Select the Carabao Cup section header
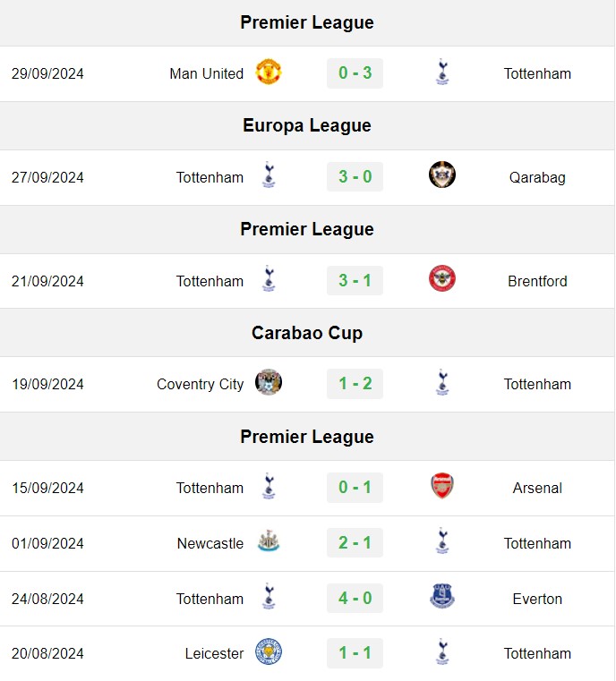 point(307,333)
